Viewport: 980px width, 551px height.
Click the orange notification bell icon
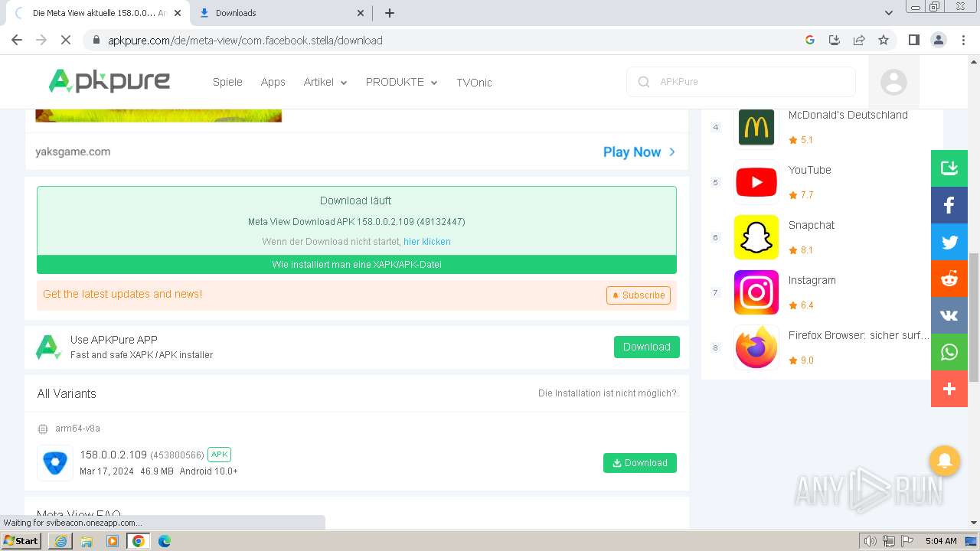click(945, 461)
